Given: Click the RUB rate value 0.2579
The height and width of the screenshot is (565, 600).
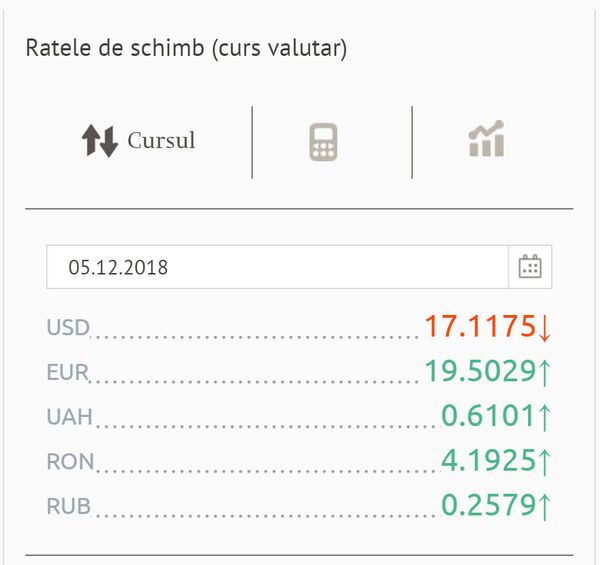Looking at the screenshot, I should tap(488, 506).
